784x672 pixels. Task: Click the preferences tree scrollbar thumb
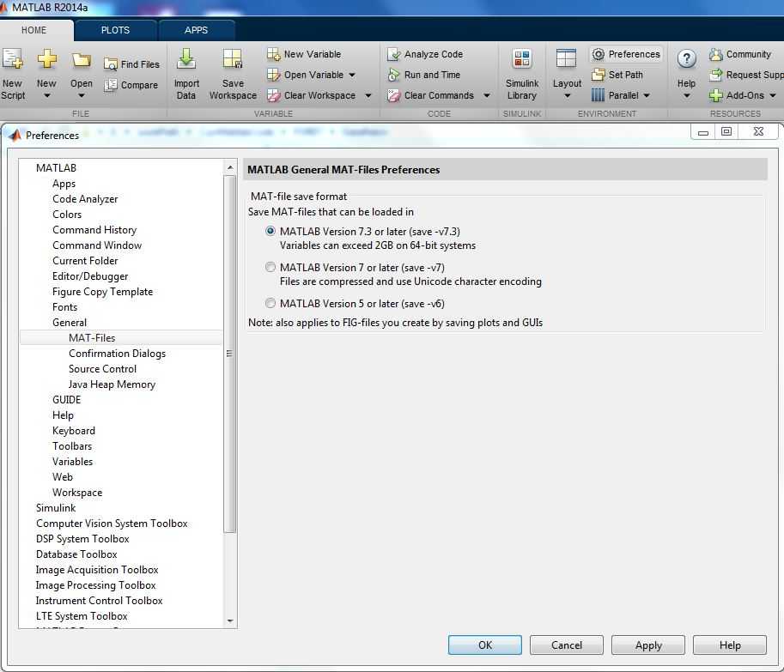point(230,354)
